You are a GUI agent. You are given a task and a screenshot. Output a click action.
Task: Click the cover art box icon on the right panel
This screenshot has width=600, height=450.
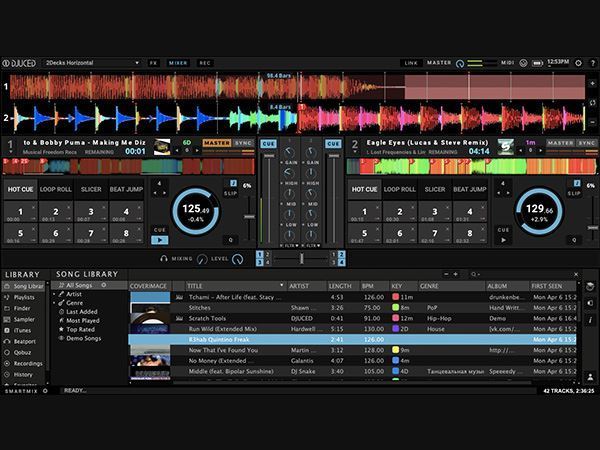click(590, 287)
